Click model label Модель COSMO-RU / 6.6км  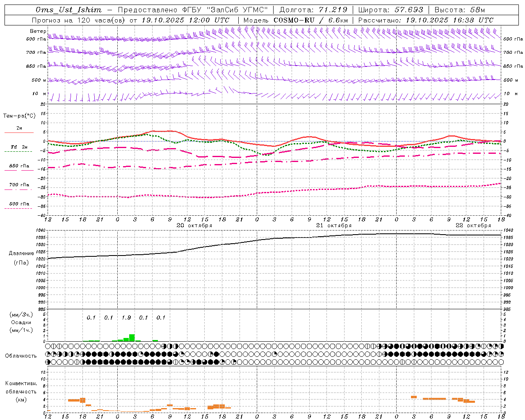coord(296,20)
